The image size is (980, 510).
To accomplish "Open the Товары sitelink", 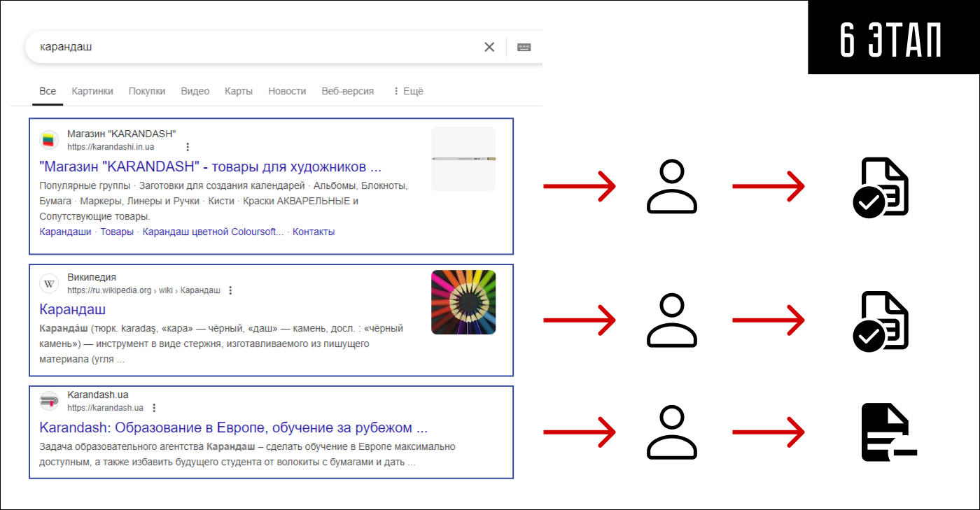I will point(117,232).
